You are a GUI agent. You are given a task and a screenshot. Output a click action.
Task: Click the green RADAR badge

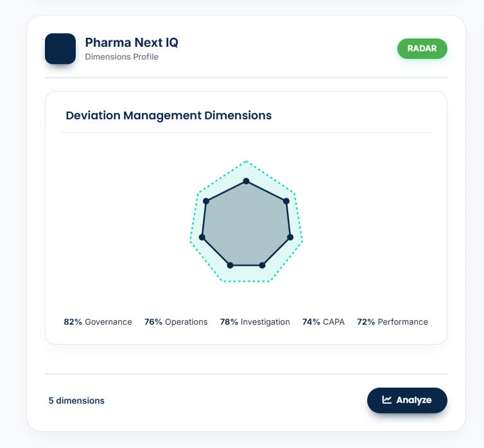coord(422,48)
